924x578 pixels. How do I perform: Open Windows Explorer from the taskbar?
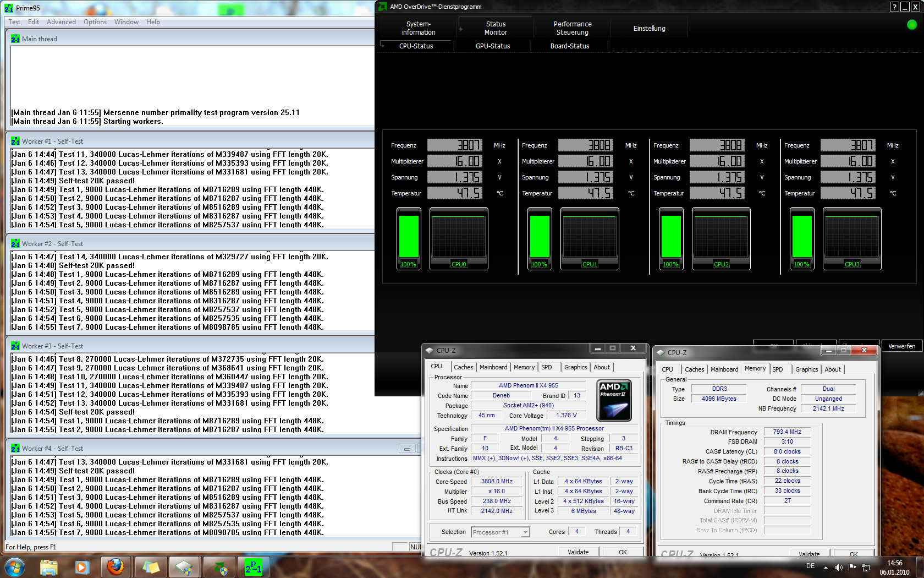point(49,567)
